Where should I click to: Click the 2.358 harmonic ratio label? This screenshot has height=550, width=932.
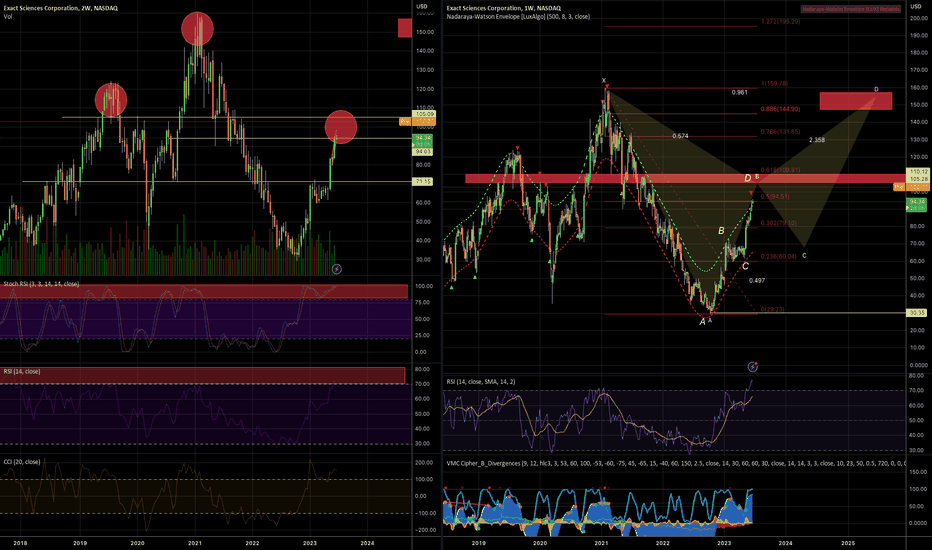click(817, 140)
